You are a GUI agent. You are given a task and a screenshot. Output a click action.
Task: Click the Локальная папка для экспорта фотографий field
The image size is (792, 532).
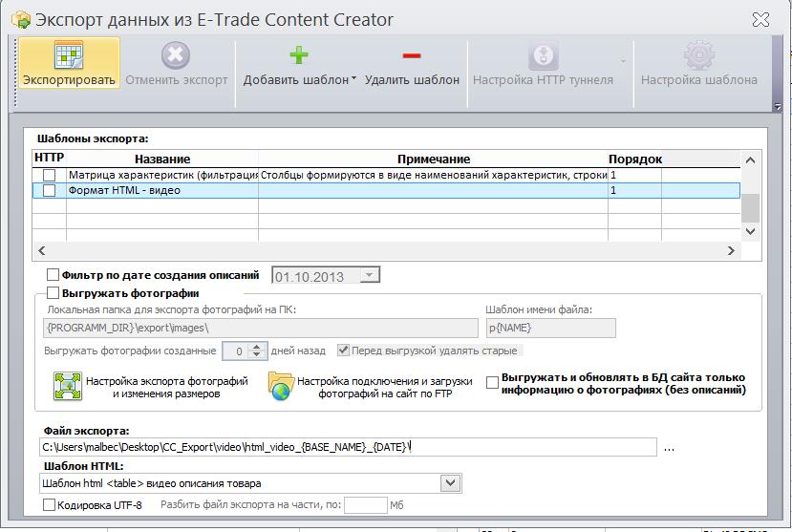[261, 329]
